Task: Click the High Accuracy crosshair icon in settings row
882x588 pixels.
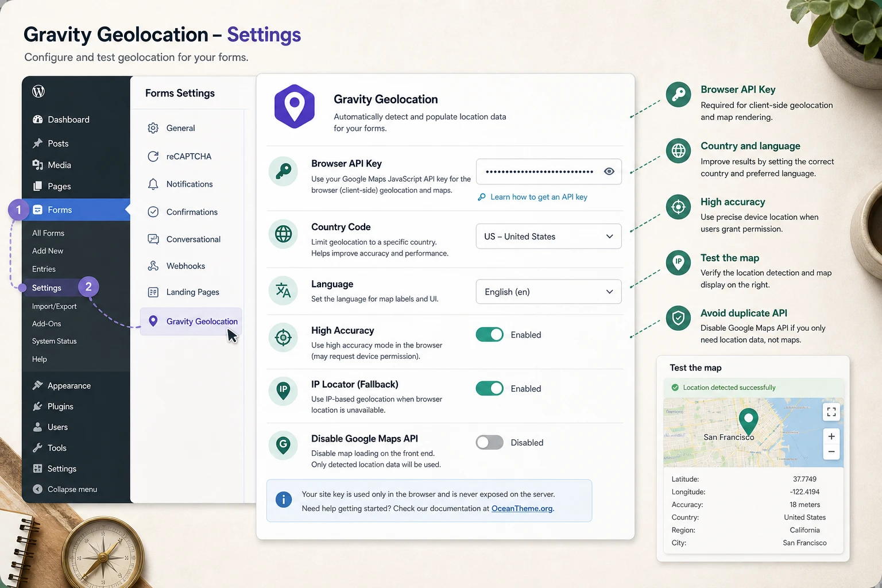Action: click(x=284, y=338)
